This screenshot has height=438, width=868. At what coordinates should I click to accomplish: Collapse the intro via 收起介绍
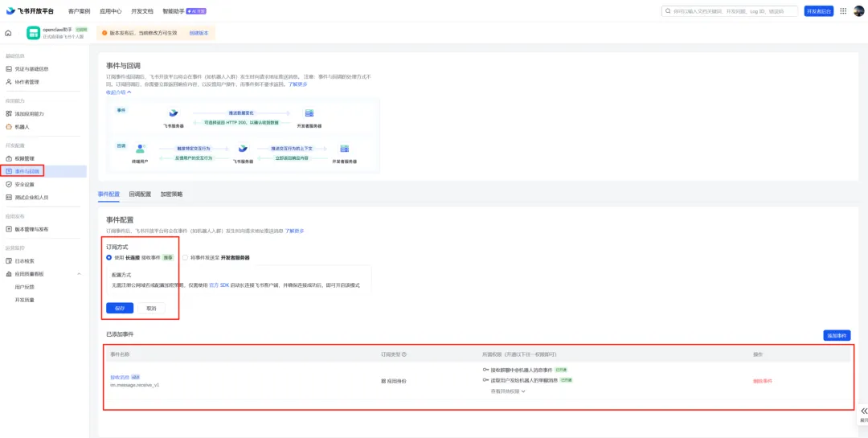coord(118,92)
